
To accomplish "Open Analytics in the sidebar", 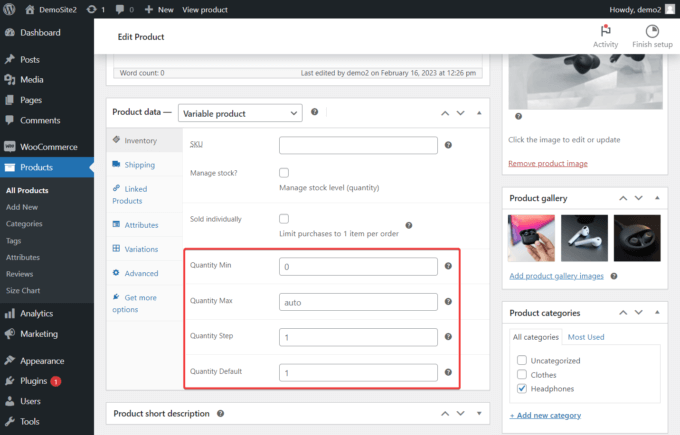I will click(47, 313).
